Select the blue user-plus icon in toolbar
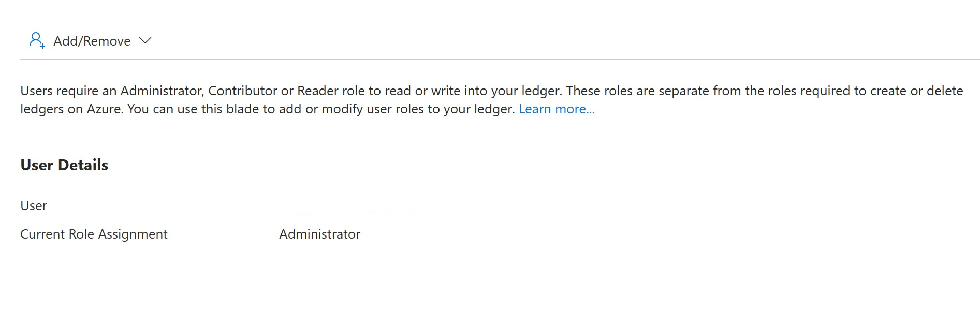This screenshot has width=980, height=325. [x=36, y=40]
